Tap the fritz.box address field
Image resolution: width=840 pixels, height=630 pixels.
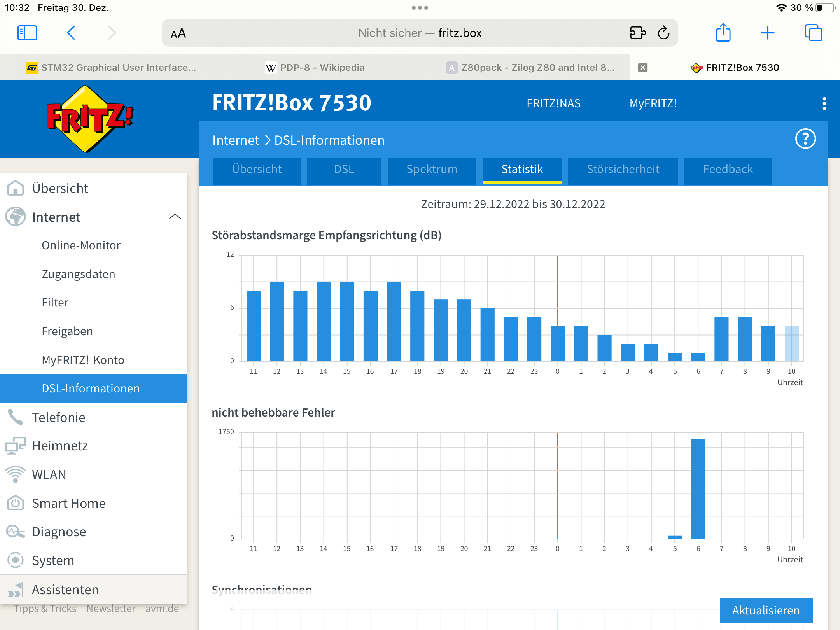(x=420, y=33)
